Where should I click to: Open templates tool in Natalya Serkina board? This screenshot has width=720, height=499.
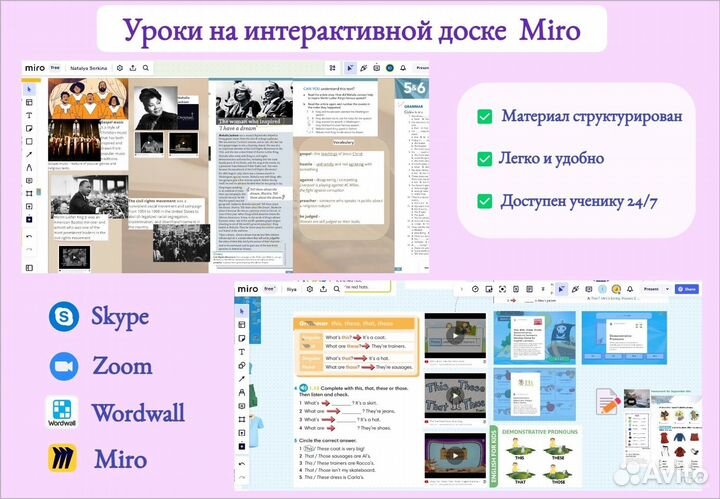[29, 102]
